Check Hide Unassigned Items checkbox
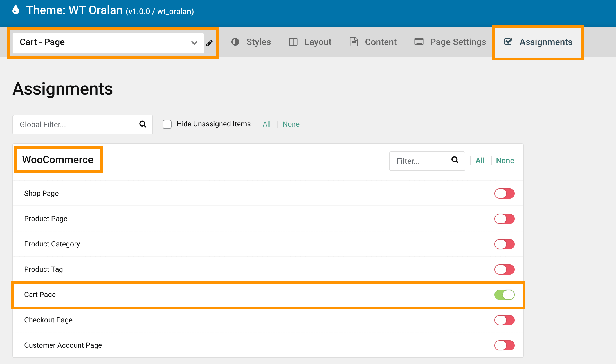 point(167,124)
